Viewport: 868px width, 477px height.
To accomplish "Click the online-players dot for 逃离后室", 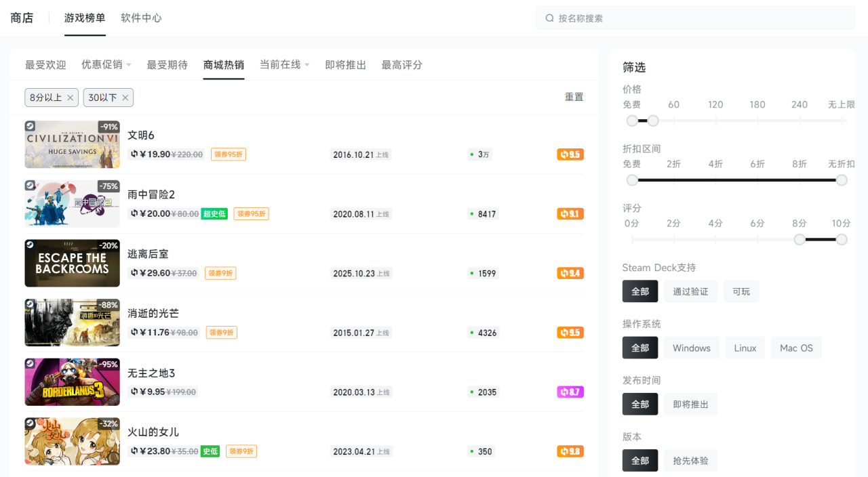I will (471, 273).
